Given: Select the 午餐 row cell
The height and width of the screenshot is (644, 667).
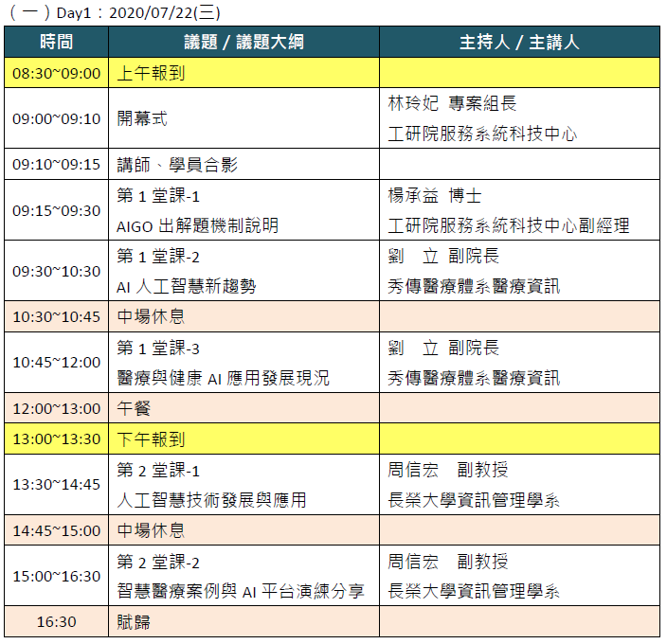Looking at the screenshot, I should click(x=135, y=408).
